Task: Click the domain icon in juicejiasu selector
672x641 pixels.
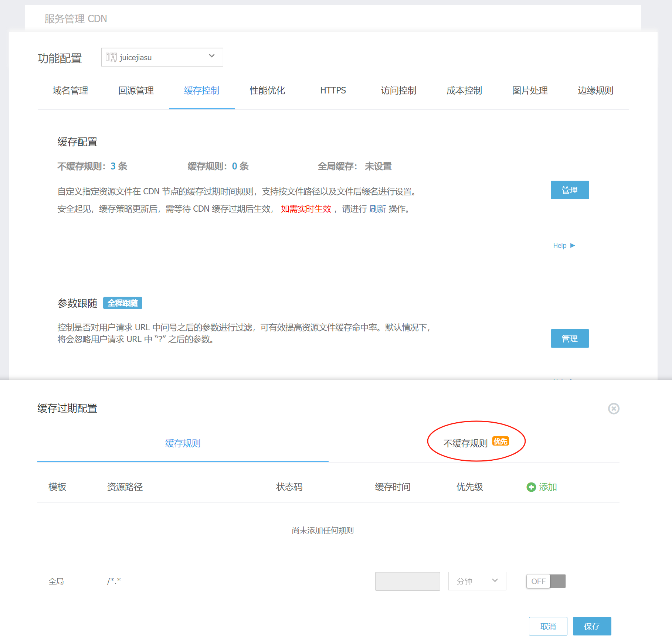Action: pos(111,57)
